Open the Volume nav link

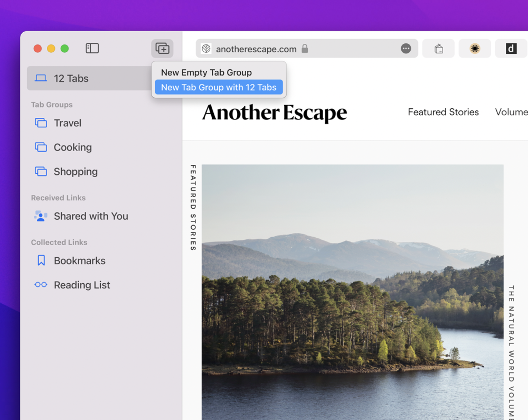(511, 112)
